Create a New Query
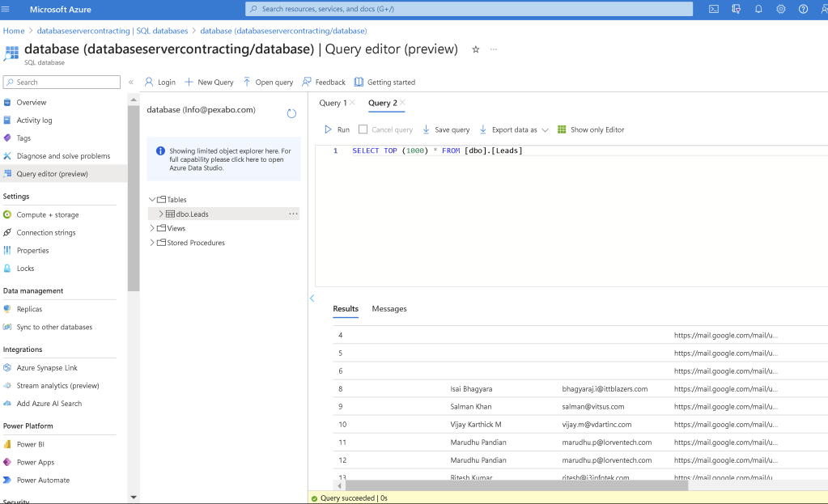Viewport: 828px width, 504px height. [209, 82]
